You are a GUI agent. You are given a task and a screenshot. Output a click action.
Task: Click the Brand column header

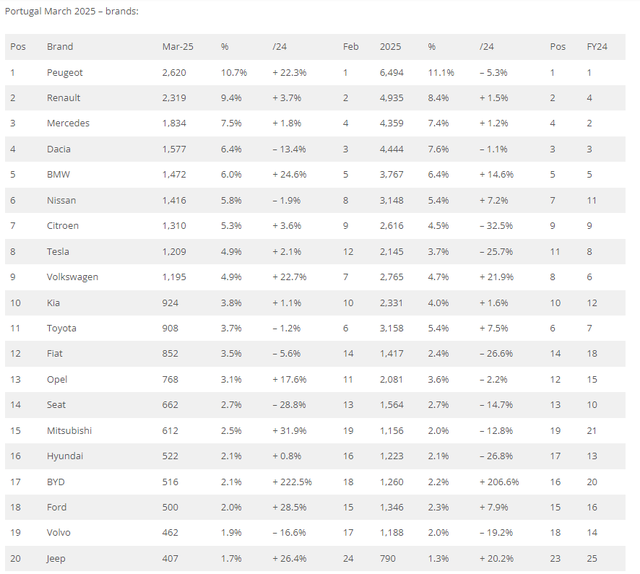pyautogui.click(x=59, y=47)
